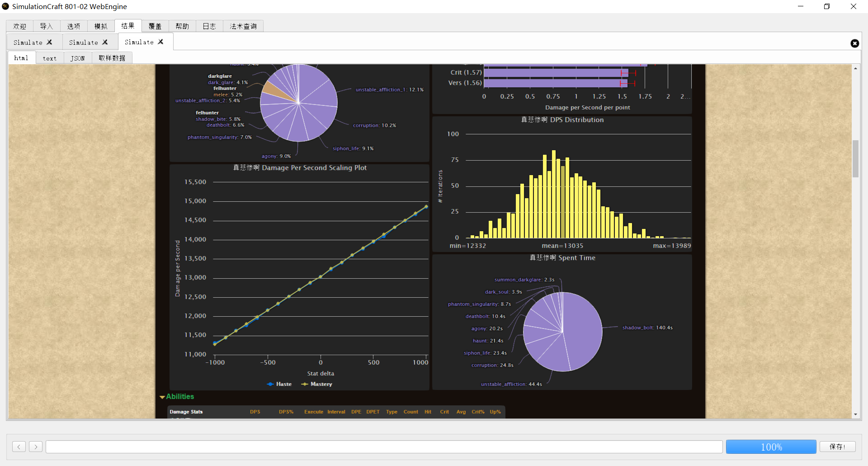The height and width of the screenshot is (466, 868).
Task: Click the 保存! button
Action: [x=837, y=447]
